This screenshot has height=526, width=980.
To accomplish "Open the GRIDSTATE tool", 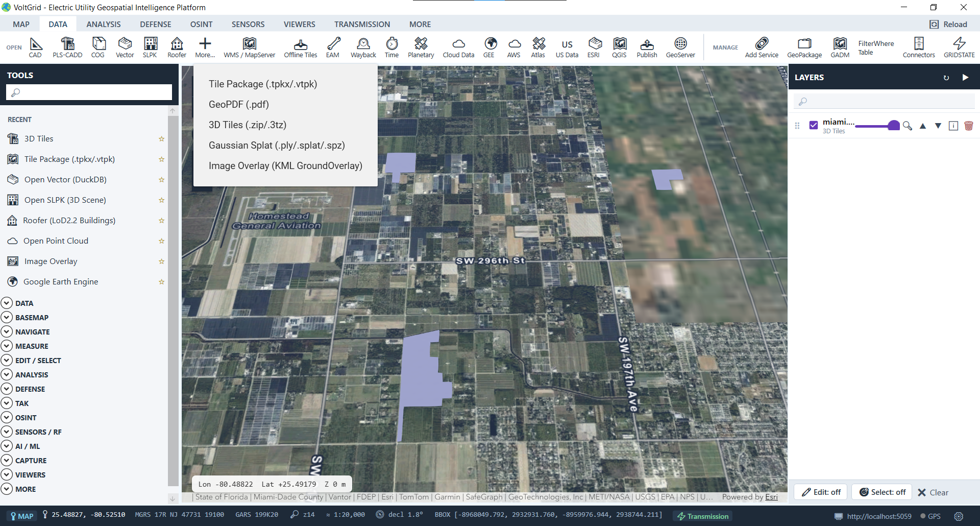I will [x=959, y=47].
